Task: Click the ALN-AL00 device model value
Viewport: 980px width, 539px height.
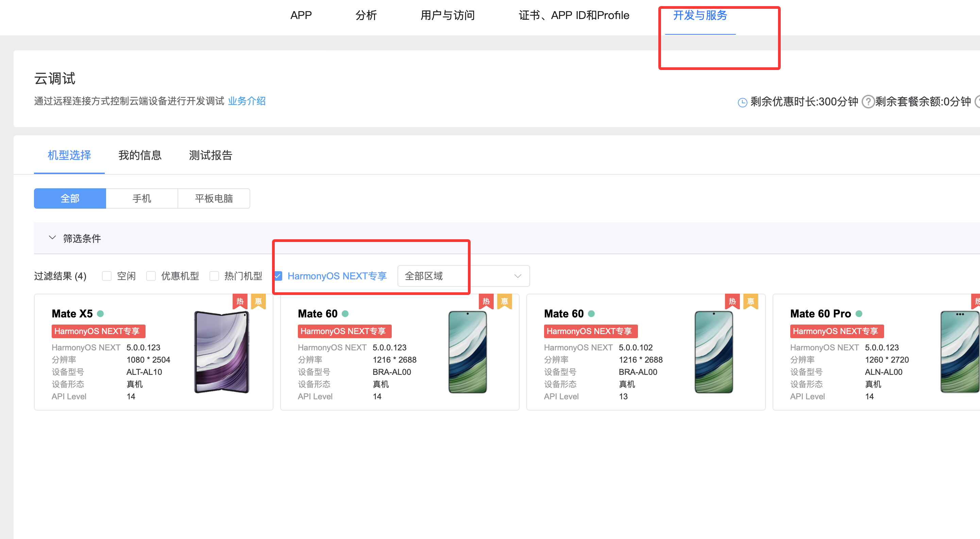Action: 883,372
